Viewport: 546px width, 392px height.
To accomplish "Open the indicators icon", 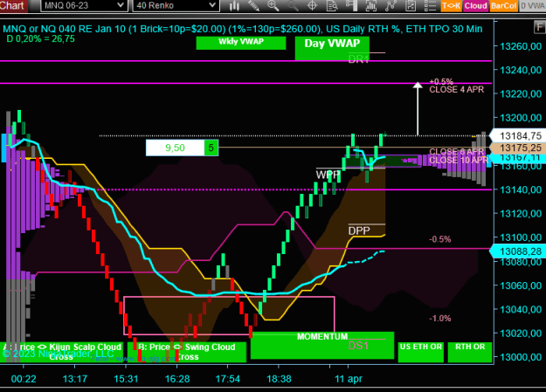I will point(371,5).
